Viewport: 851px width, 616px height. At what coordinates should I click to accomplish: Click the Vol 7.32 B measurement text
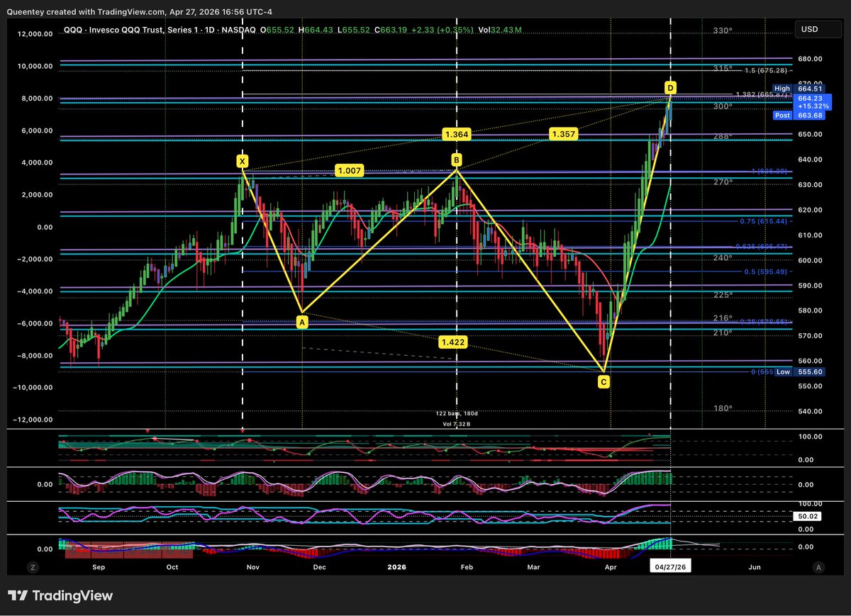(455, 423)
